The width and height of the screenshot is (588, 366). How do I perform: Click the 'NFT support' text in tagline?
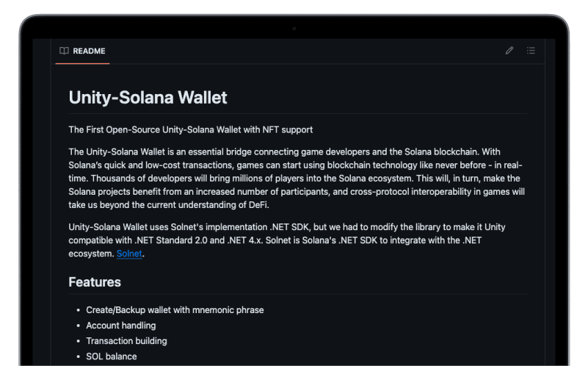pos(289,130)
